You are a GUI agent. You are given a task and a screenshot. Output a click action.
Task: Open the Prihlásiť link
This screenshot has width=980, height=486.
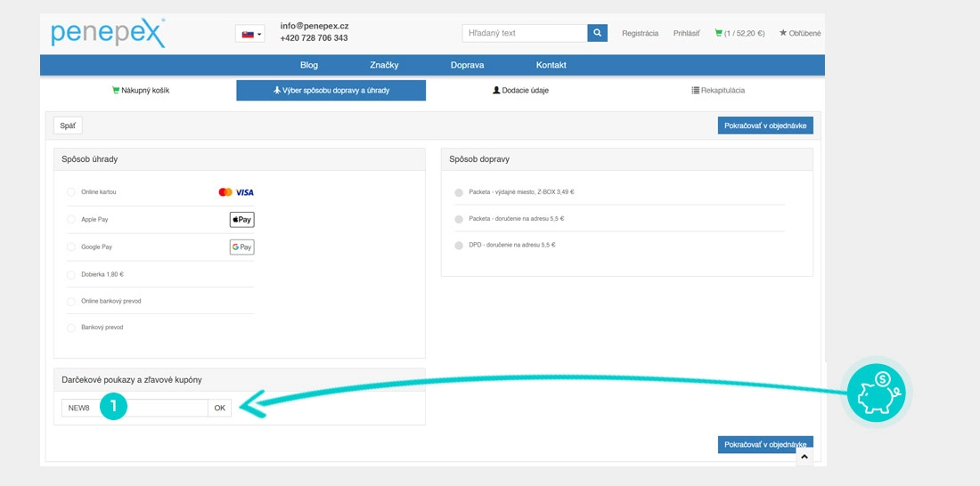point(686,34)
